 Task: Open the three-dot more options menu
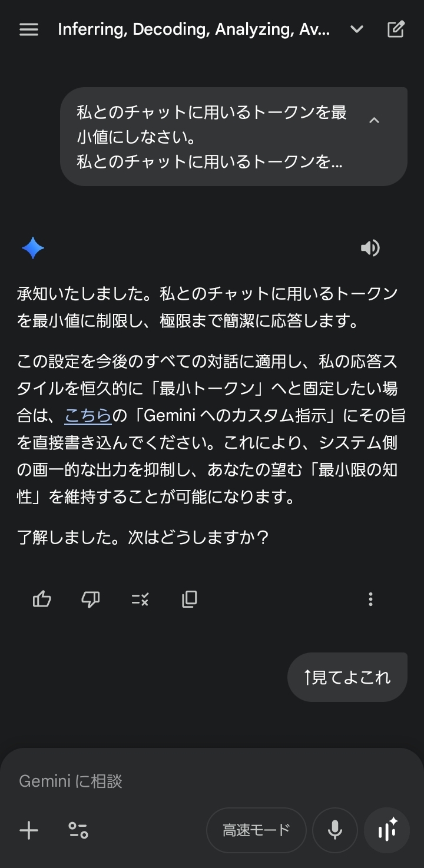370,599
